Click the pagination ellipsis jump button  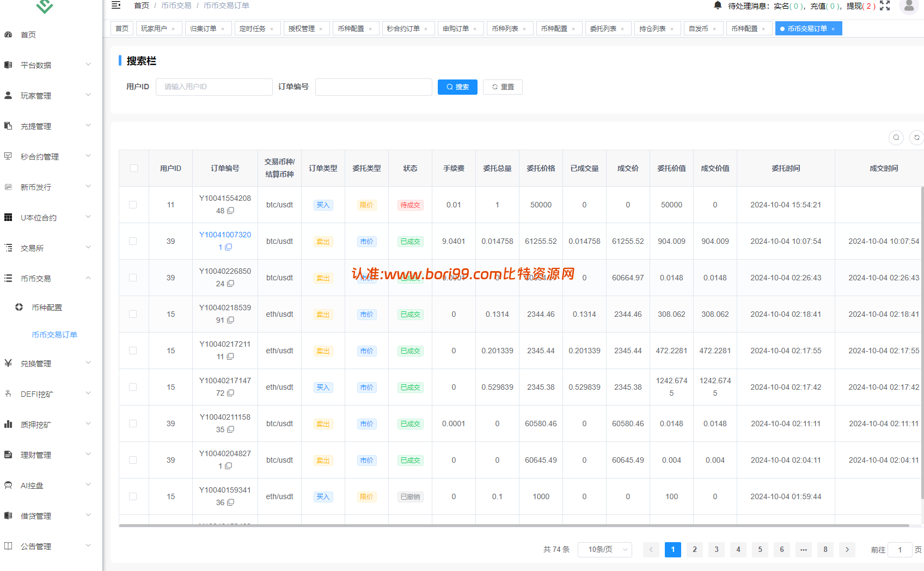804,550
